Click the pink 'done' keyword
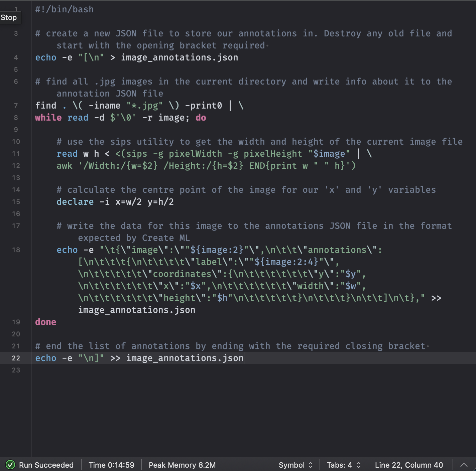The width and height of the screenshot is (476, 471). (x=46, y=322)
